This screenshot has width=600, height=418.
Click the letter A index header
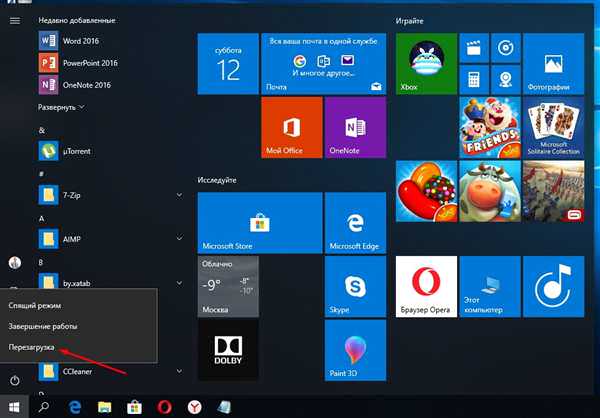pyautogui.click(x=41, y=219)
